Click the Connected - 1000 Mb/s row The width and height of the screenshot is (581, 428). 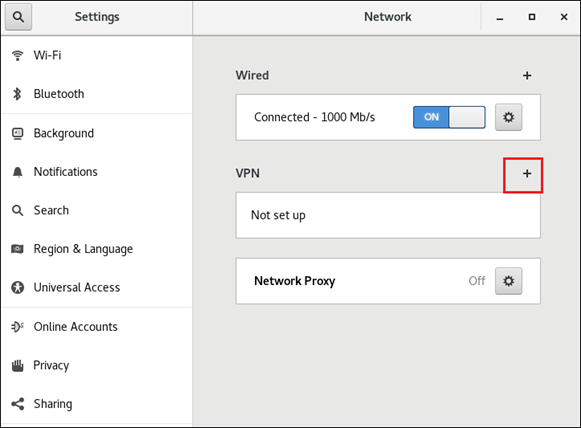(x=388, y=117)
